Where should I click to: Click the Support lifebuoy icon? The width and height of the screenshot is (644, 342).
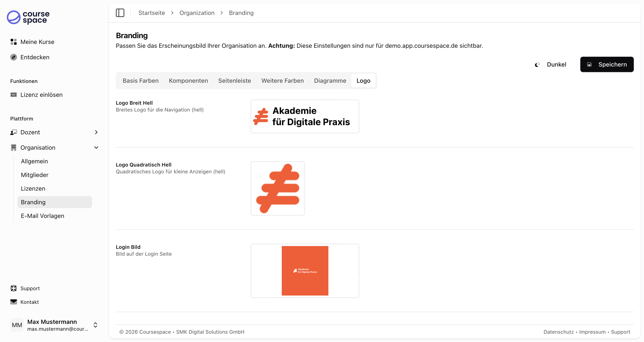point(13,288)
